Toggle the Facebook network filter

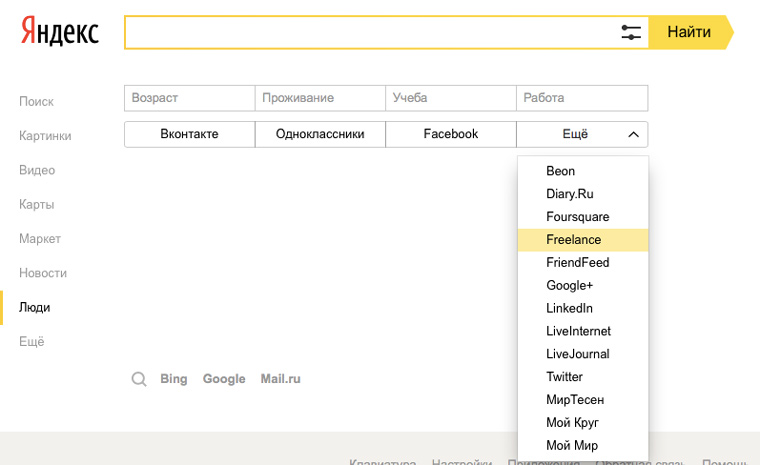click(x=451, y=134)
